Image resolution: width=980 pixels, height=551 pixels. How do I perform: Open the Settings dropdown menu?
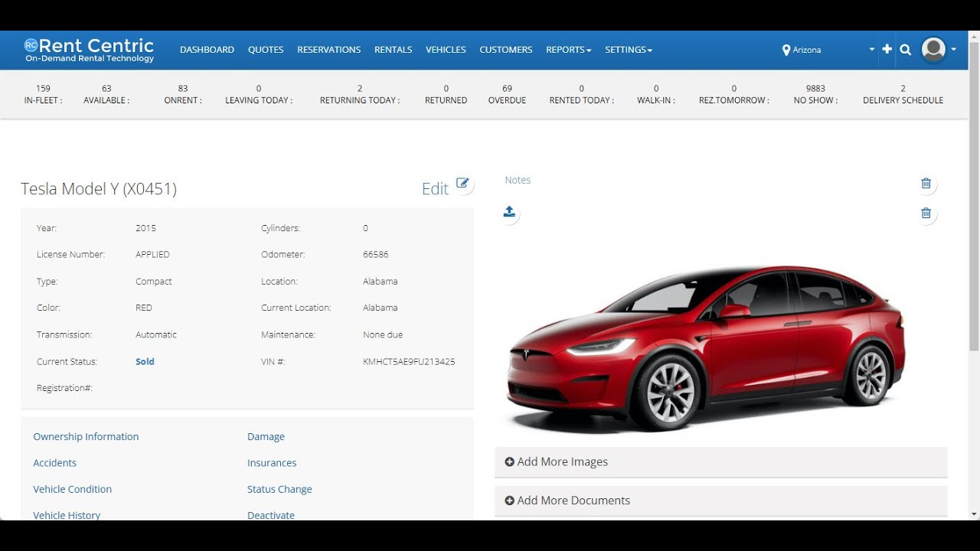629,50
